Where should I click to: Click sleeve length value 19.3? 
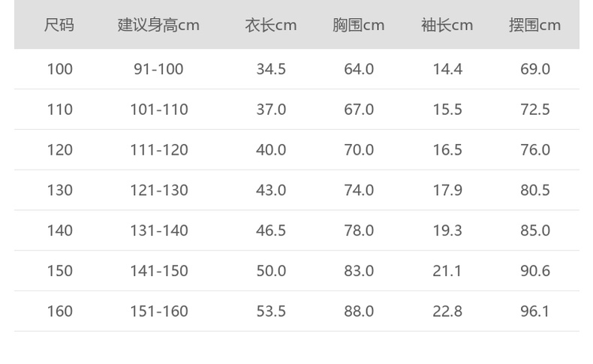click(447, 230)
